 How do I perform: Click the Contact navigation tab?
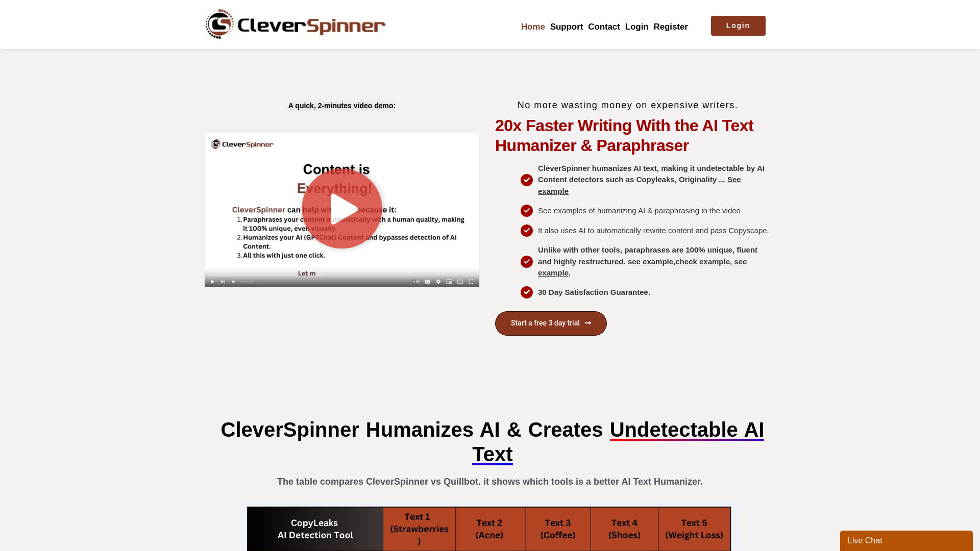(x=604, y=26)
